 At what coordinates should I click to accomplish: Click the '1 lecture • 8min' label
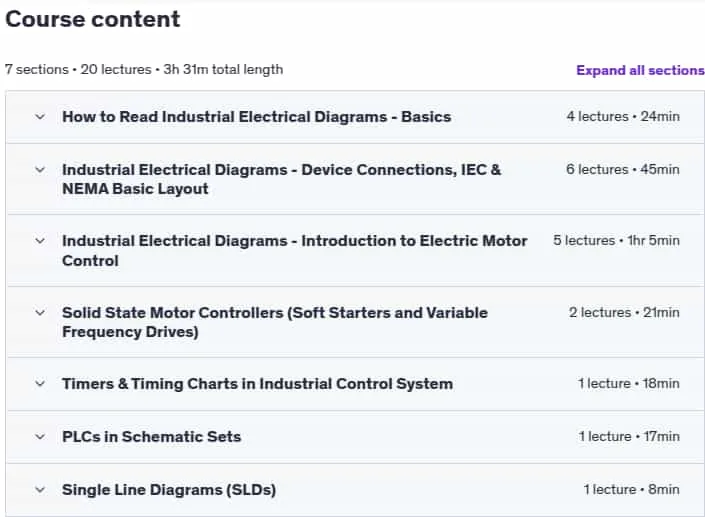(x=632, y=490)
